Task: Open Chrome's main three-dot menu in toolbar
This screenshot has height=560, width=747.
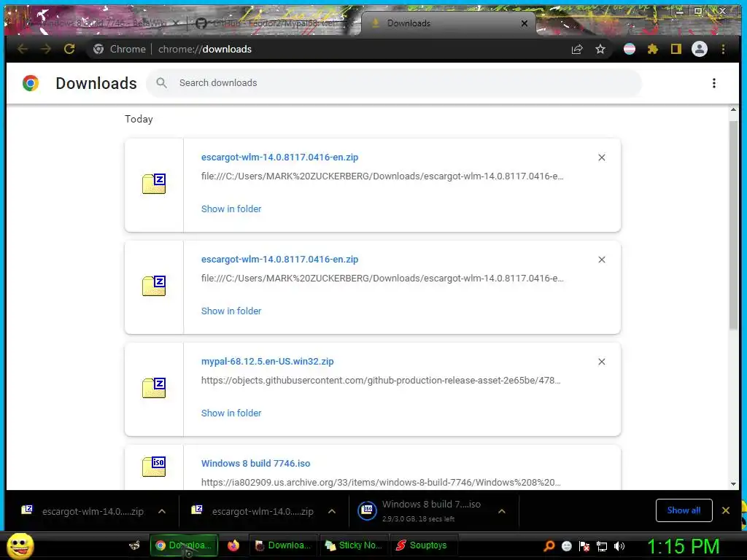Action: point(723,49)
